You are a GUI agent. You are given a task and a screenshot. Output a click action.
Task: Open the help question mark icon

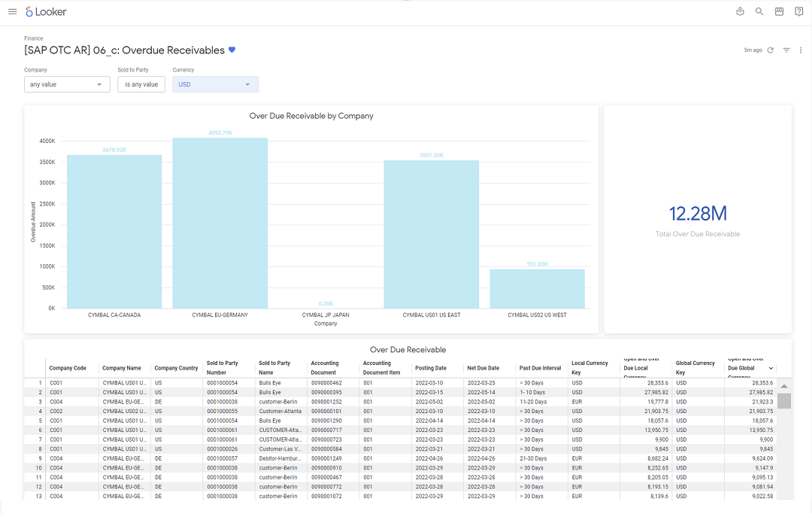[x=798, y=11]
